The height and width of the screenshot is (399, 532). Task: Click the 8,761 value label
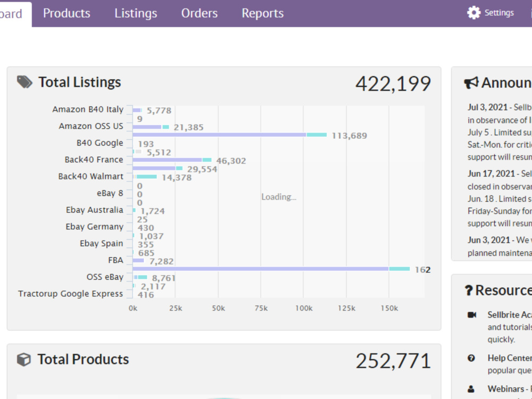click(163, 278)
